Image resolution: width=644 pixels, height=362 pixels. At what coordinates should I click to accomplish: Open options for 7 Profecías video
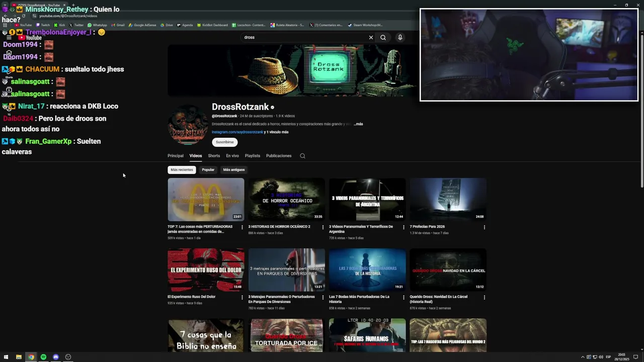point(485,227)
